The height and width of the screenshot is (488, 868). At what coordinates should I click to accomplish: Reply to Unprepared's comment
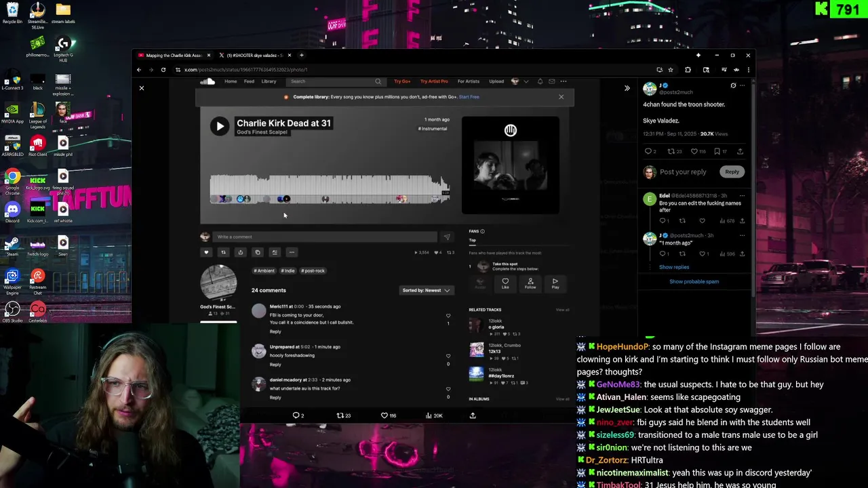pyautogui.click(x=275, y=365)
